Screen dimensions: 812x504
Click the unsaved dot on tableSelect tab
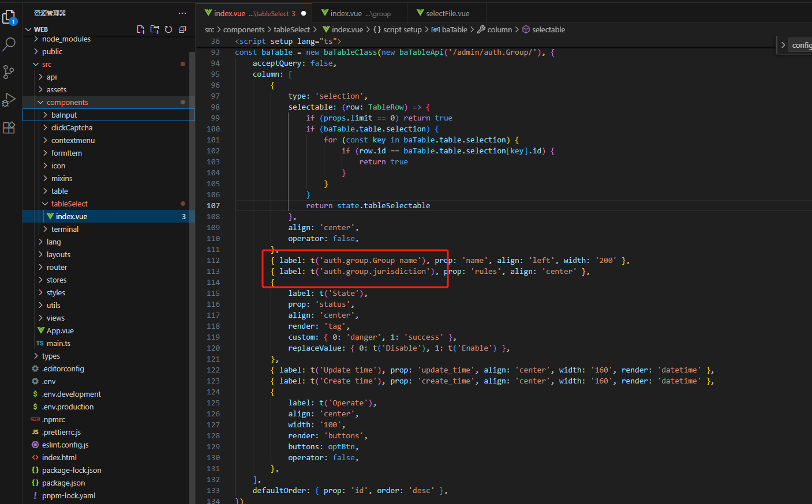pyautogui.click(x=304, y=13)
